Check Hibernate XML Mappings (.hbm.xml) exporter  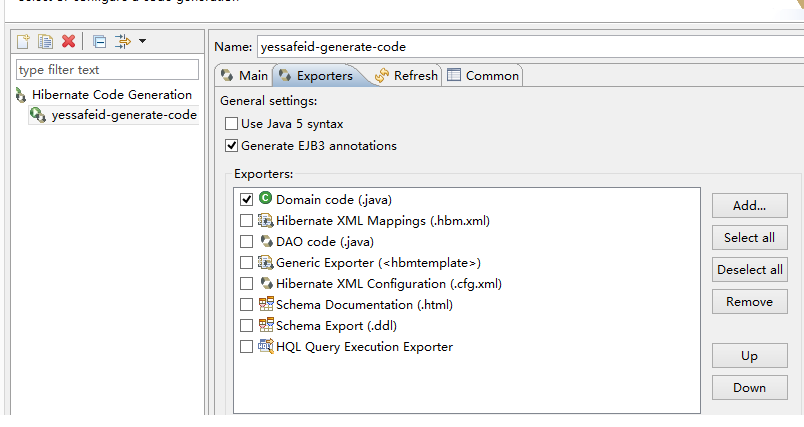click(247, 220)
